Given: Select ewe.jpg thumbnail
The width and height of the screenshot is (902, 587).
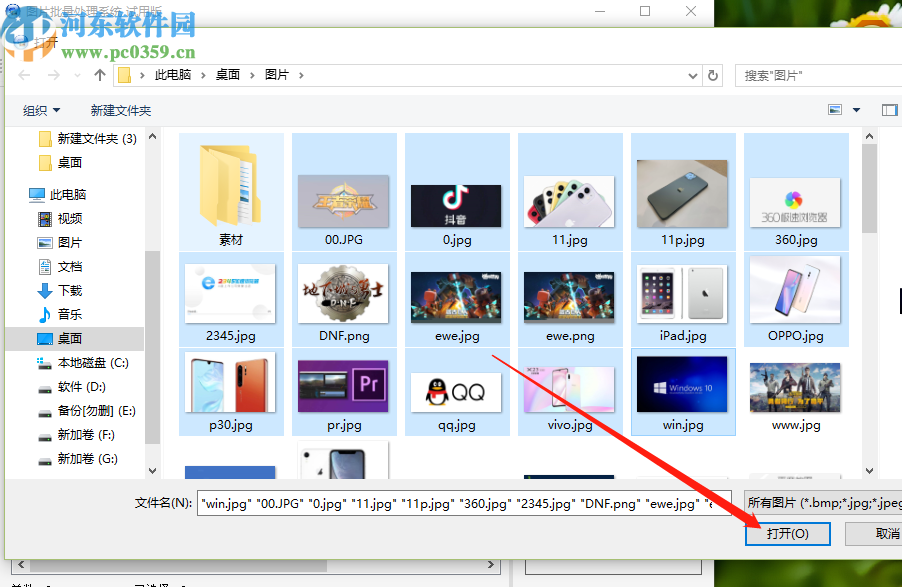Looking at the screenshot, I should point(457,299).
